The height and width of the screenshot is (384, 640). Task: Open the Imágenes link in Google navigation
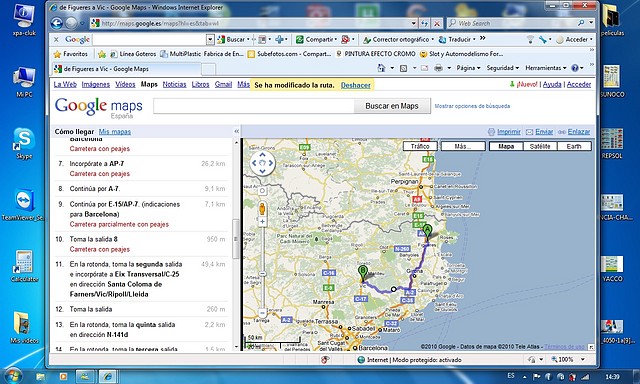click(x=96, y=84)
